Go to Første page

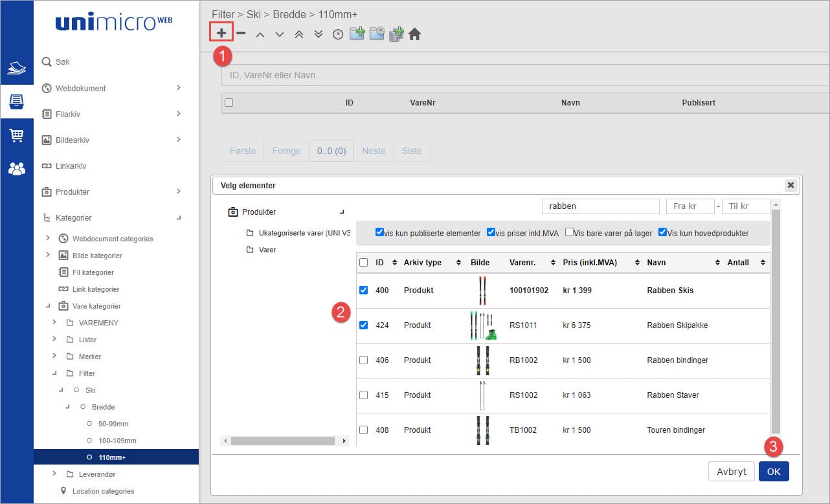[243, 151]
